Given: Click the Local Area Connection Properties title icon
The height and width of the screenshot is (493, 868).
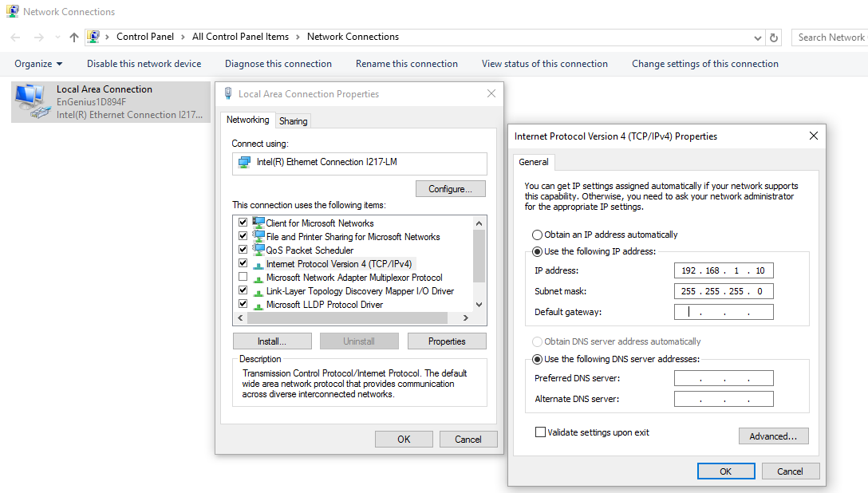Looking at the screenshot, I should click(x=228, y=93).
